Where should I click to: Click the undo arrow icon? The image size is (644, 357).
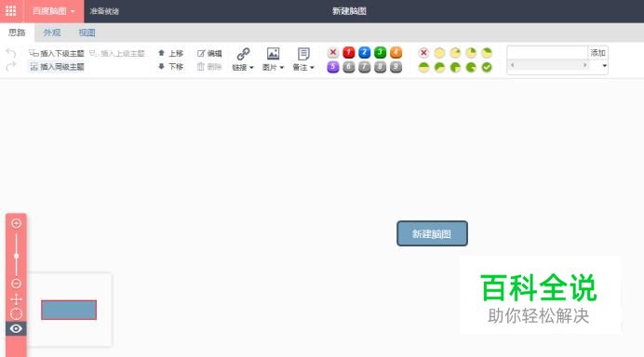pos(11,53)
